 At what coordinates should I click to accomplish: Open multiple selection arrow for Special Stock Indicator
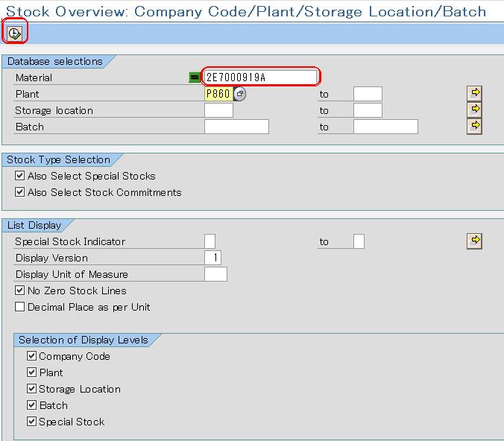point(474,241)
